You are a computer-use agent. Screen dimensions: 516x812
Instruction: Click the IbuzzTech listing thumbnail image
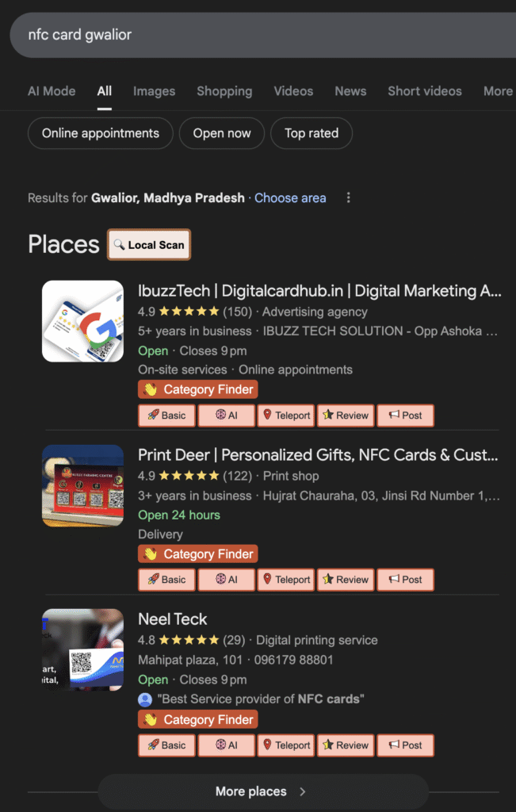(x=82, y=321)
